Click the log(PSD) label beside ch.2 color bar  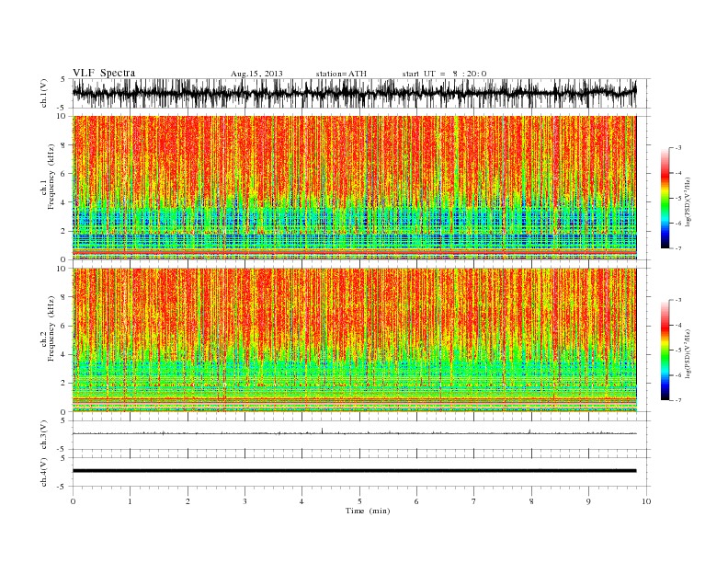pos(688,353)
